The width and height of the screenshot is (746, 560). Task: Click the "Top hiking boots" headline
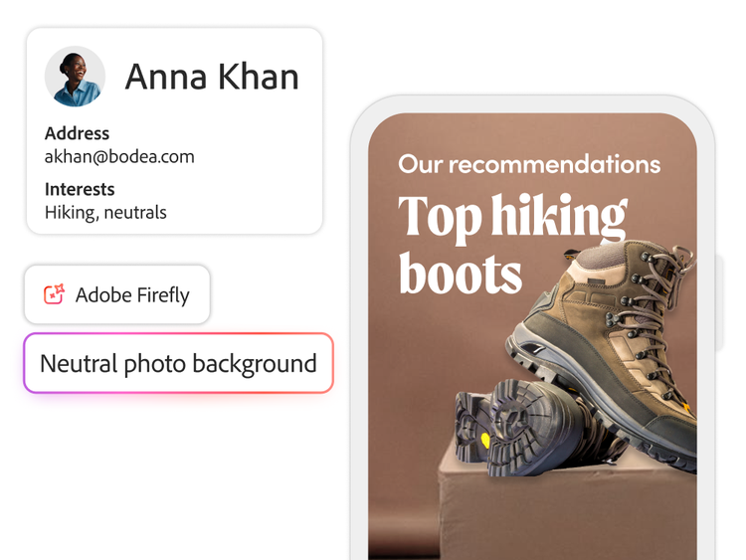[x=512, y=244]
